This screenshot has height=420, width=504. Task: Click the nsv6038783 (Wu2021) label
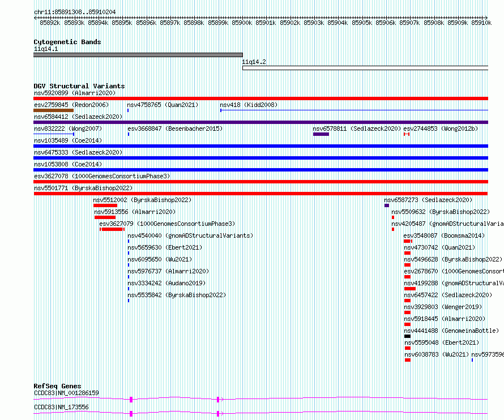(437, 355)
